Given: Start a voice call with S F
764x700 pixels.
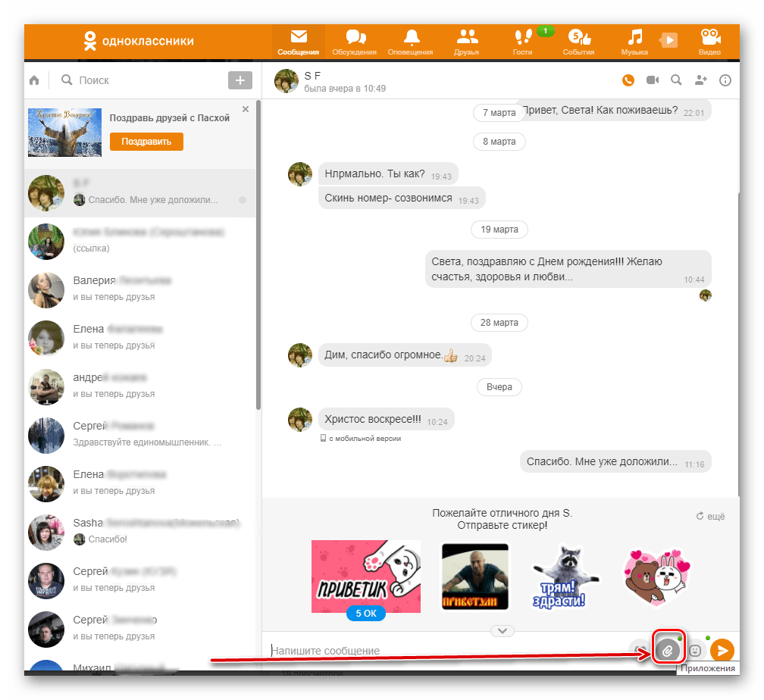Looking at the screenshot, I should (x=628, y=80).
